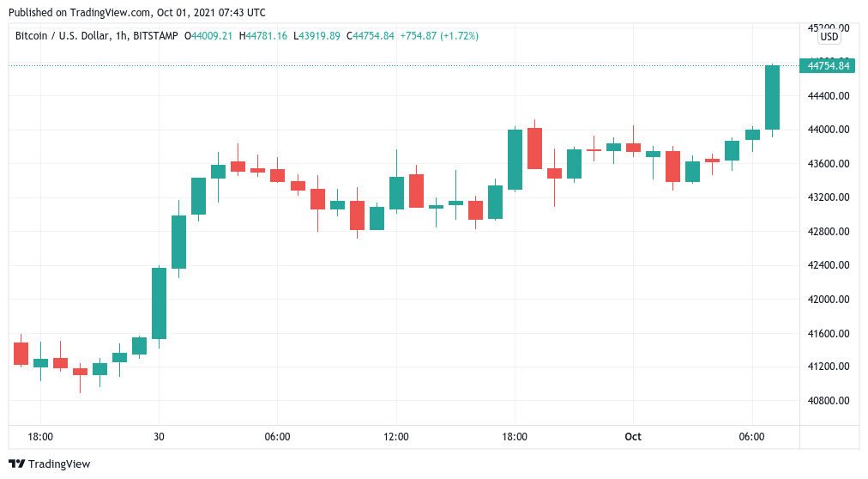
Task: Click the high value H44781.16
Action: pyautogui.click(x=265, y=35)
